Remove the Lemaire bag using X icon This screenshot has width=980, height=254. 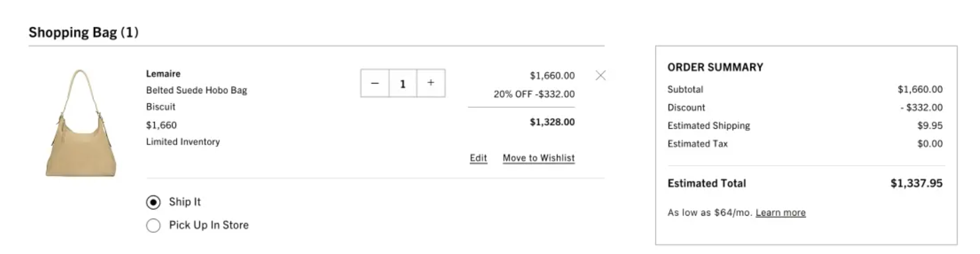600,76
